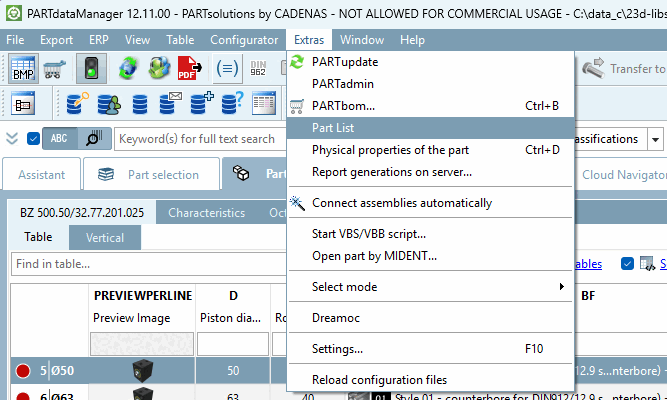Click the Find in table... field
Screen dimensions: 667x400
149,264
